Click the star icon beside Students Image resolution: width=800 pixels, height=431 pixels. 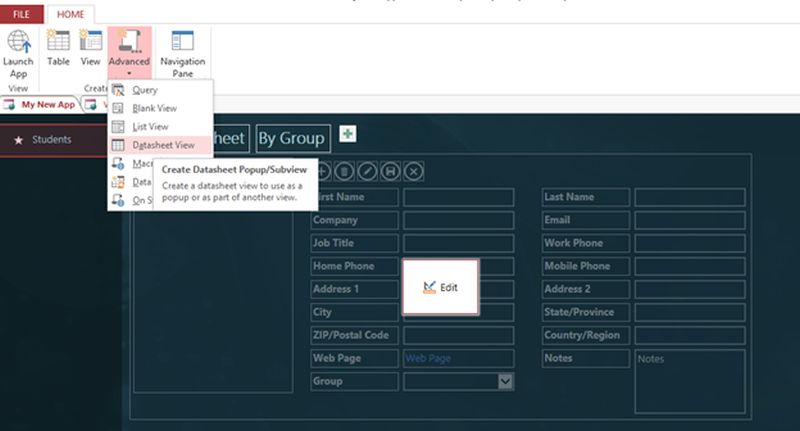point(18,140)
